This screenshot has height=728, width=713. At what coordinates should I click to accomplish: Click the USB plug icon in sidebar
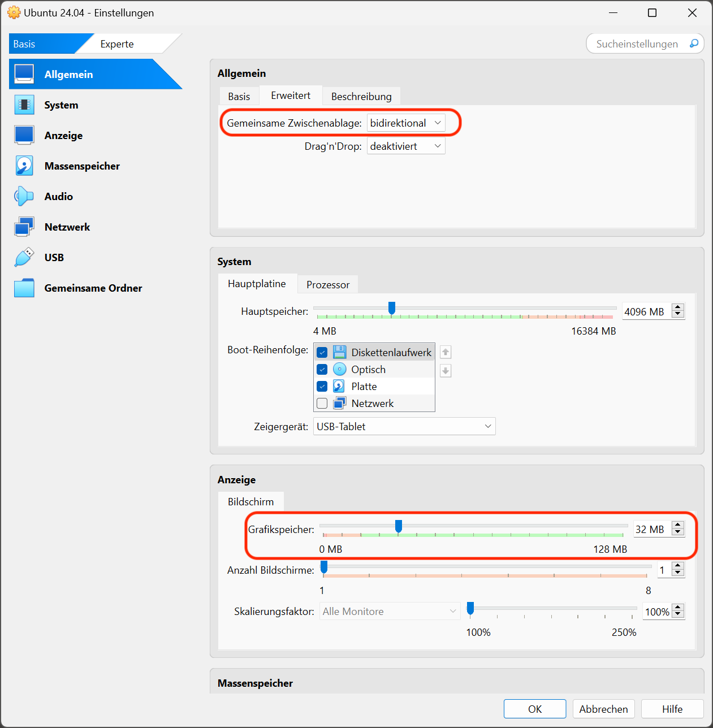(24, 257)
